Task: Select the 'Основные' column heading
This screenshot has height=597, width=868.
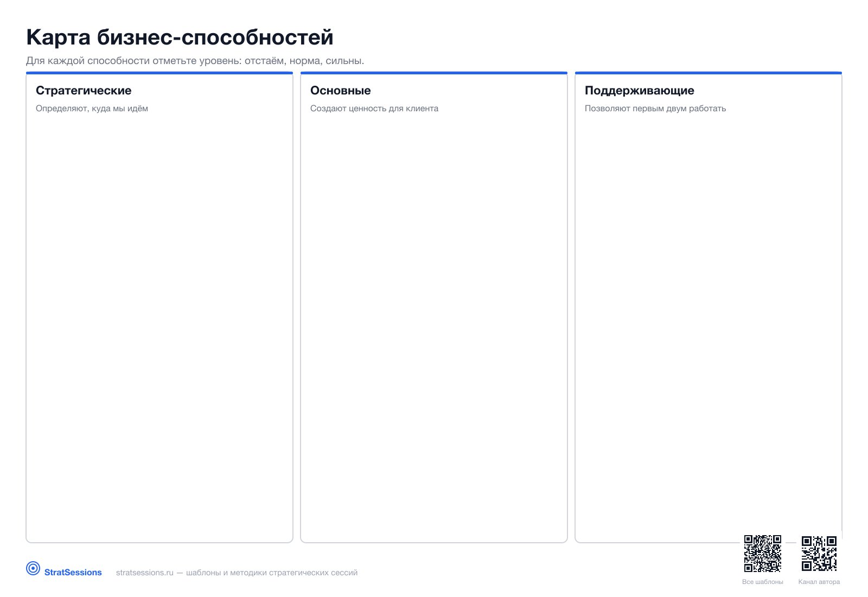Action: point(341,91)
